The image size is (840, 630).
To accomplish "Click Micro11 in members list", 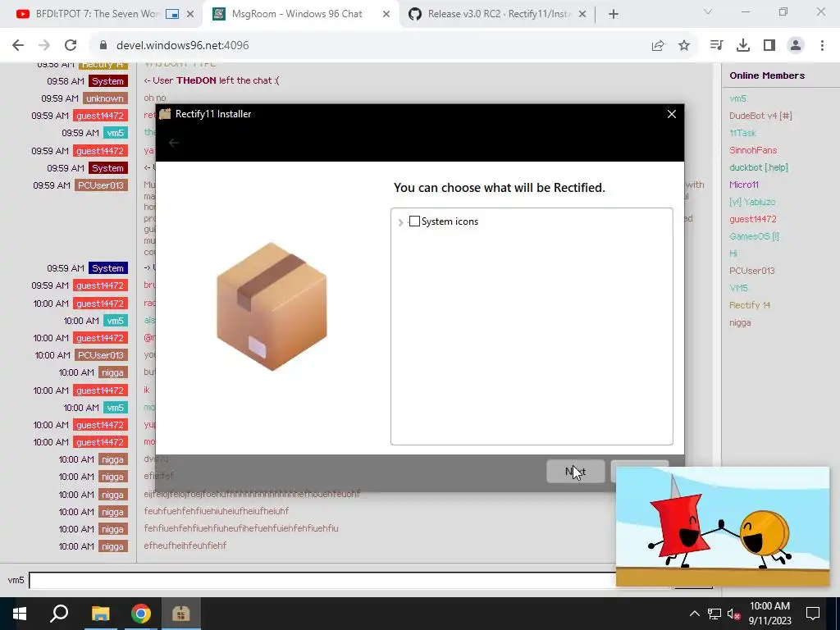I will [743, 185].
